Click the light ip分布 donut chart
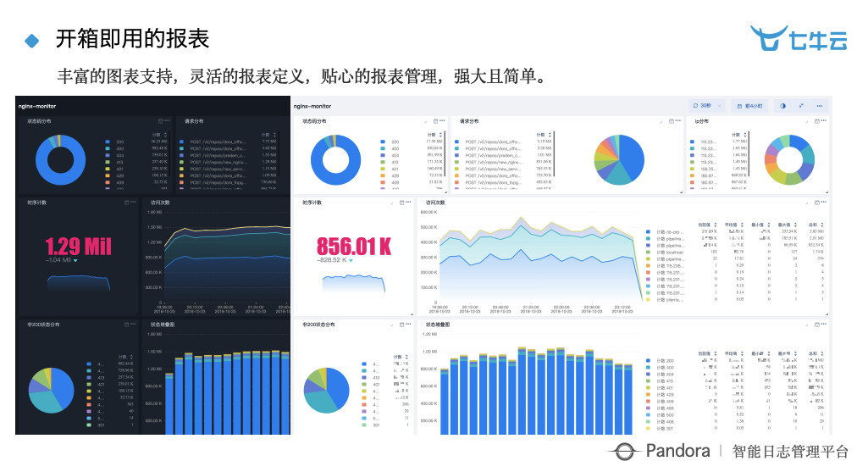Viewport: 868px width, 472px height. coord(789,159)
